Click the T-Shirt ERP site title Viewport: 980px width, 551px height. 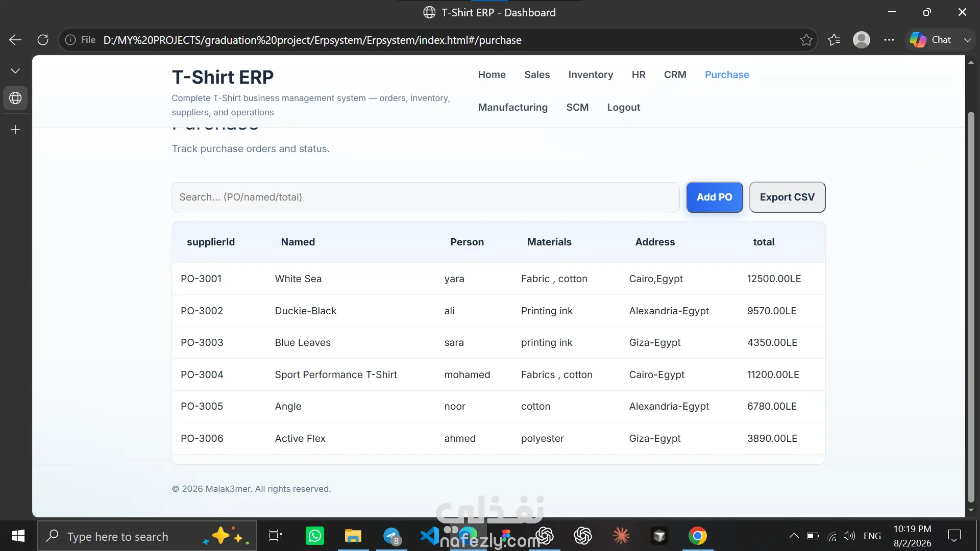(223, 77)
